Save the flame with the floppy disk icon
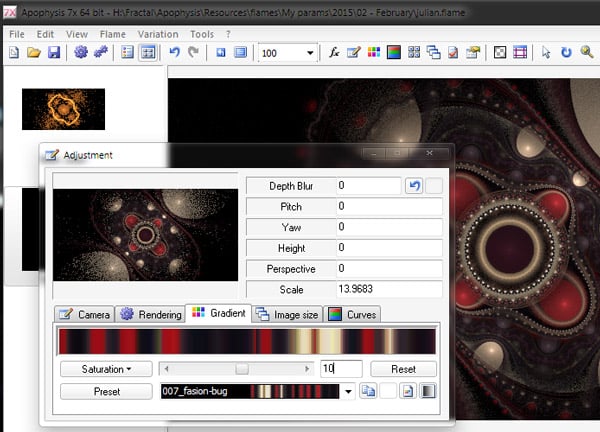The image size is (600, 432). tap(53, 52)
